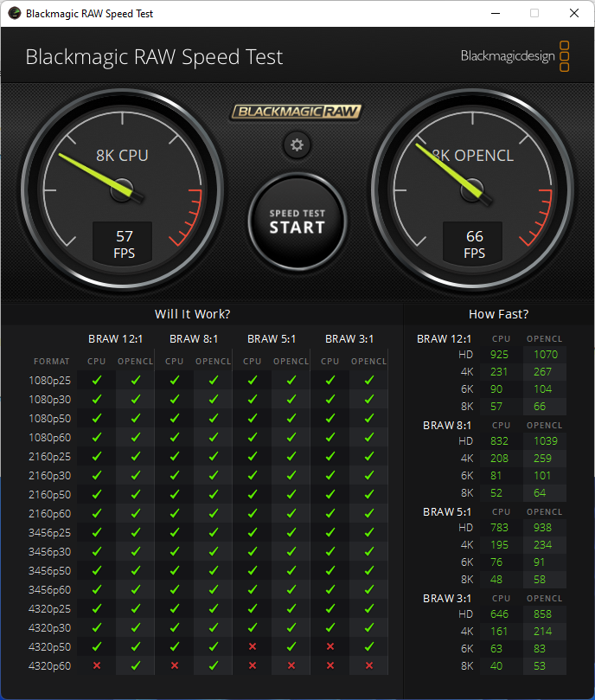Click red X for 4320p60 BRAW 8:1 CPU

tap(175, 665)
